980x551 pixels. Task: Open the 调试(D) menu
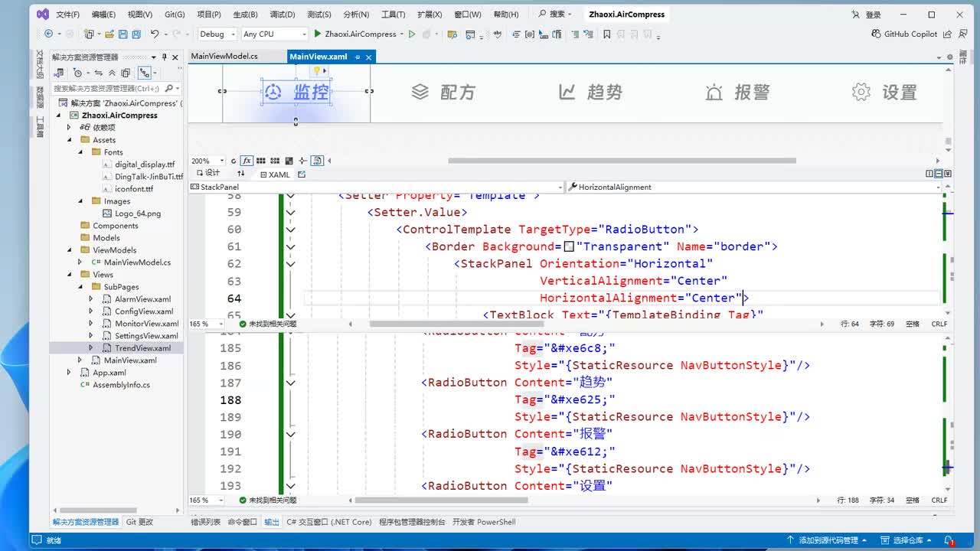tap(283, 15)
